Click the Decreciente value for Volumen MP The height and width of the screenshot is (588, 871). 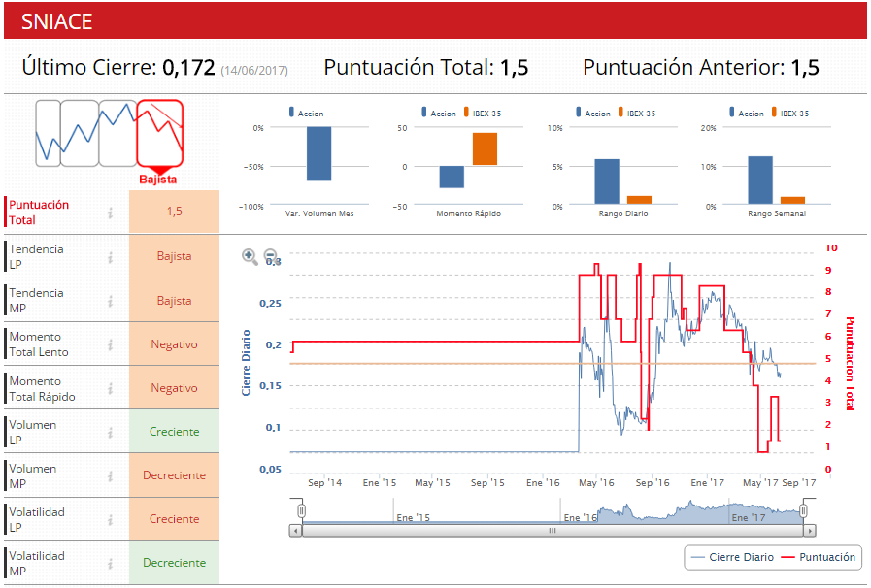pos(175,475)
